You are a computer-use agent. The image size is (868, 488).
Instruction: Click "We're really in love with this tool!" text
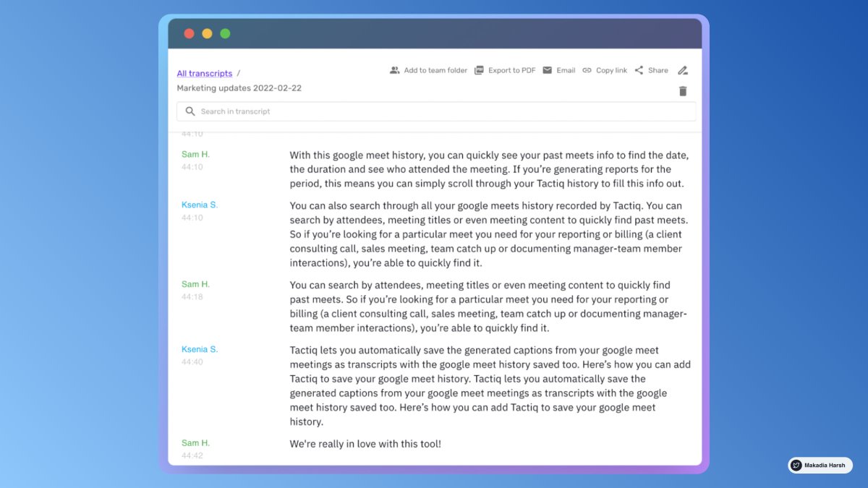point(365,443)
